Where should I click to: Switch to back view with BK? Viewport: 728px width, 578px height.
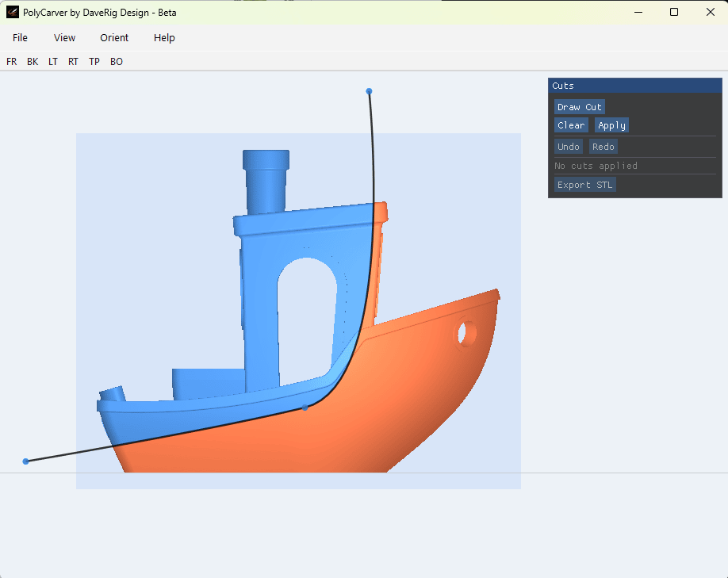click(x=33, y=62)
